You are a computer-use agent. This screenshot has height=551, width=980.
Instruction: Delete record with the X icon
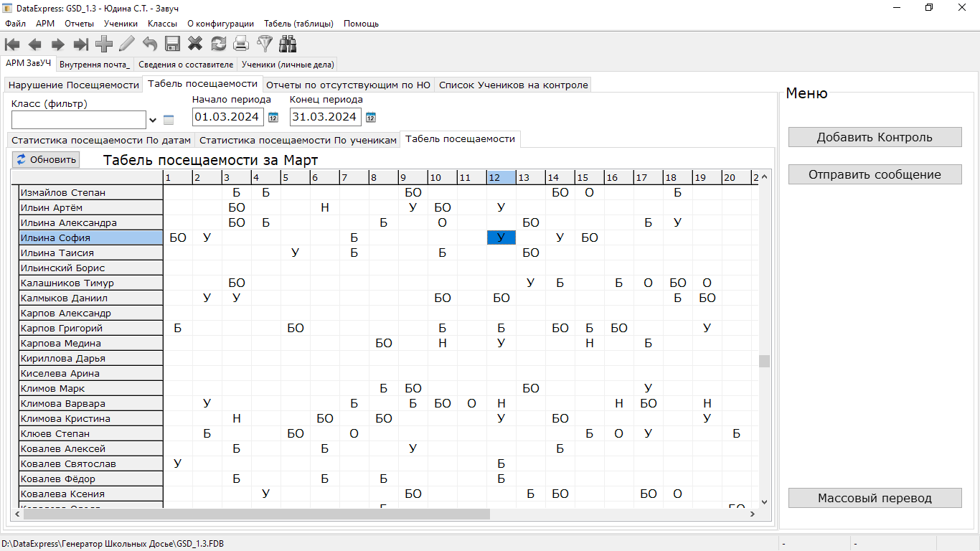pyautogui.click(x=195, y=44)
